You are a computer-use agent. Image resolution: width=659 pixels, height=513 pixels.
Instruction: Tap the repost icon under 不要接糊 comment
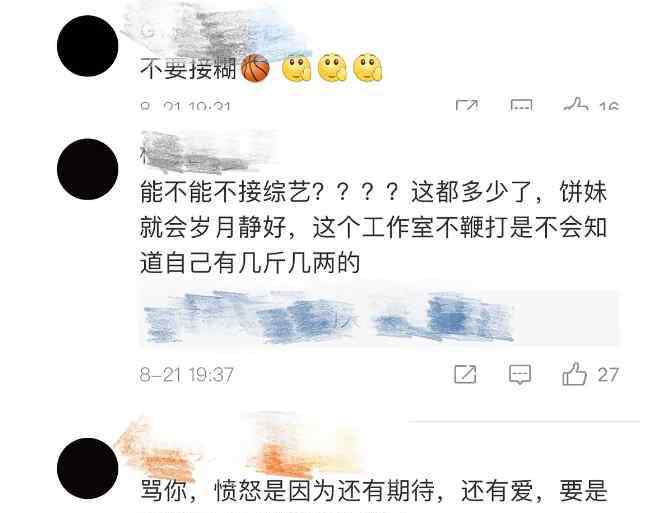[x=467, y=105]
